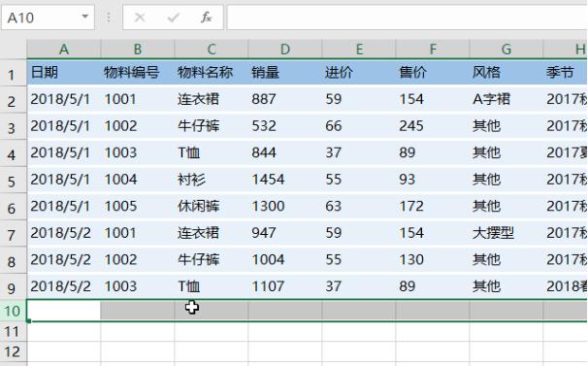Screen dimensions: 588x366
Task: Select row 12 header
Action: click(x=14, y=351)
